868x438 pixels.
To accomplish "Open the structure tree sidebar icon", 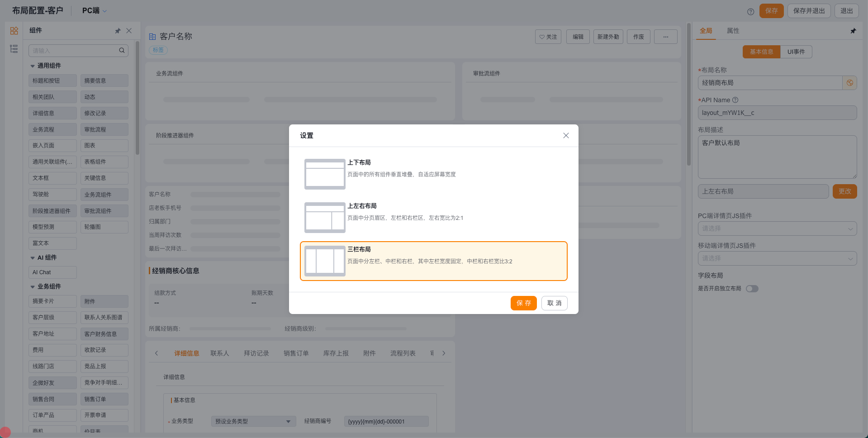I will coord(14,49).
